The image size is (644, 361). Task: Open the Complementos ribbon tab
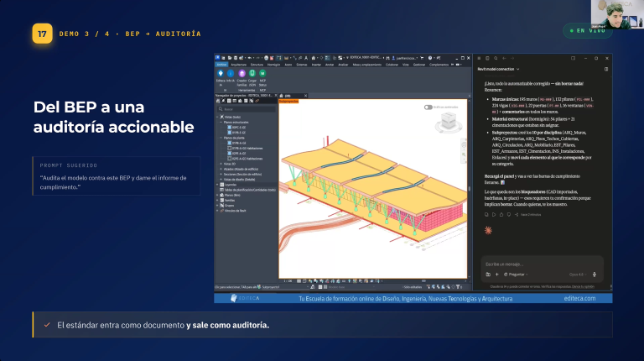[439, 65]
